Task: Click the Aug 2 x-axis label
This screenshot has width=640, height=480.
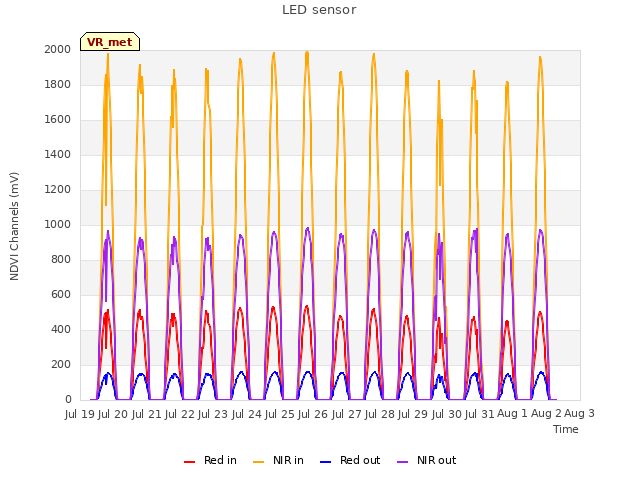Action: coord(546,414)
